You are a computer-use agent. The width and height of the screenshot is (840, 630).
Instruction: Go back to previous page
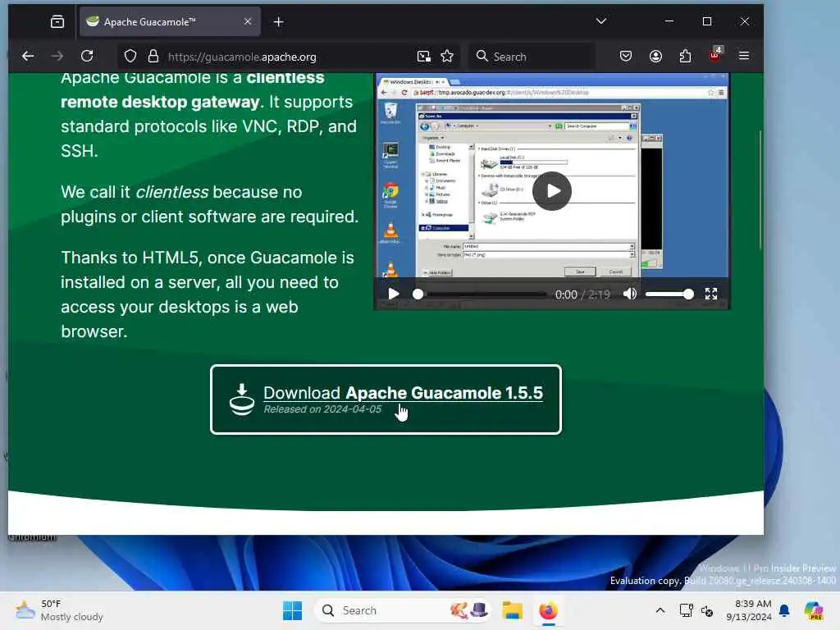(x=28, y=57)
